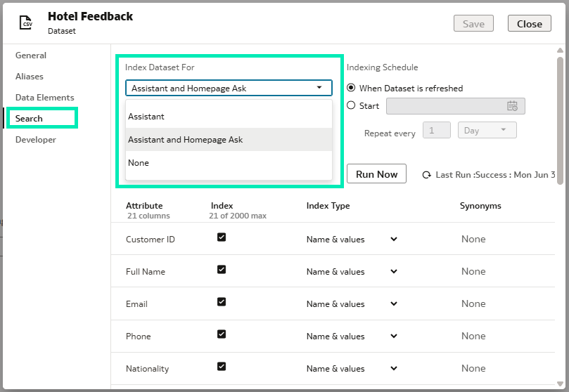The image size is (569, 392).
Task: Open the Day repeat interval dropdown
Action: [x=487, y=131]
